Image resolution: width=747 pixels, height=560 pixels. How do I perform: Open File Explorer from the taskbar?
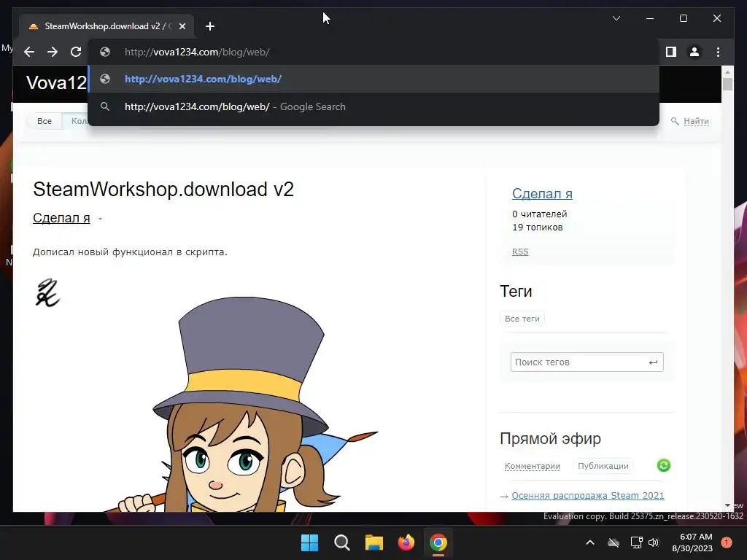point(374,542)
